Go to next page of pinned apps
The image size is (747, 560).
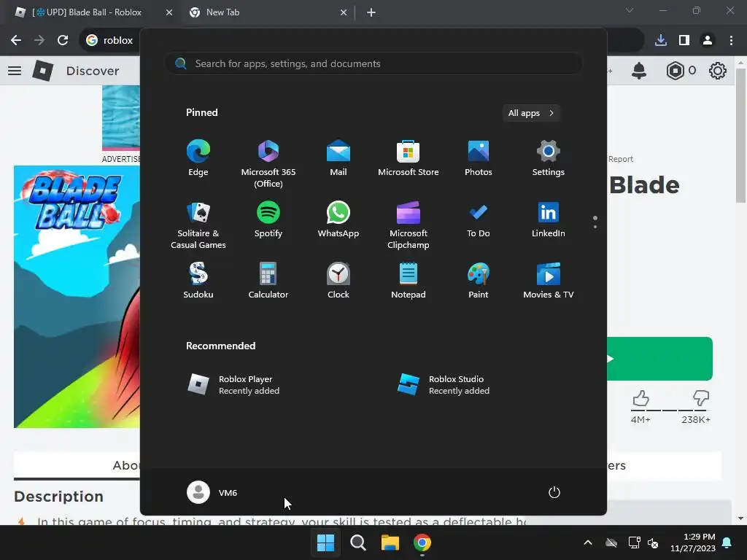pyautogui.click(x=595, y=227)
